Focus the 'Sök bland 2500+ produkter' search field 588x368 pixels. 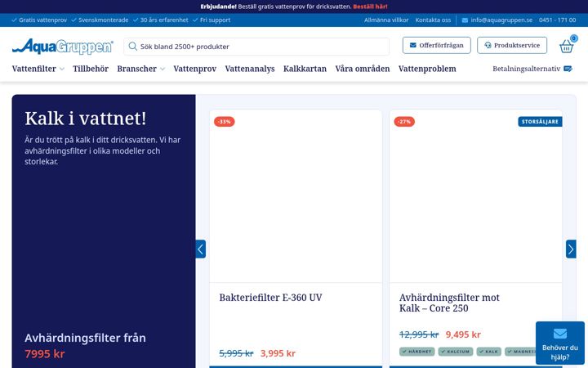[256, 47]
